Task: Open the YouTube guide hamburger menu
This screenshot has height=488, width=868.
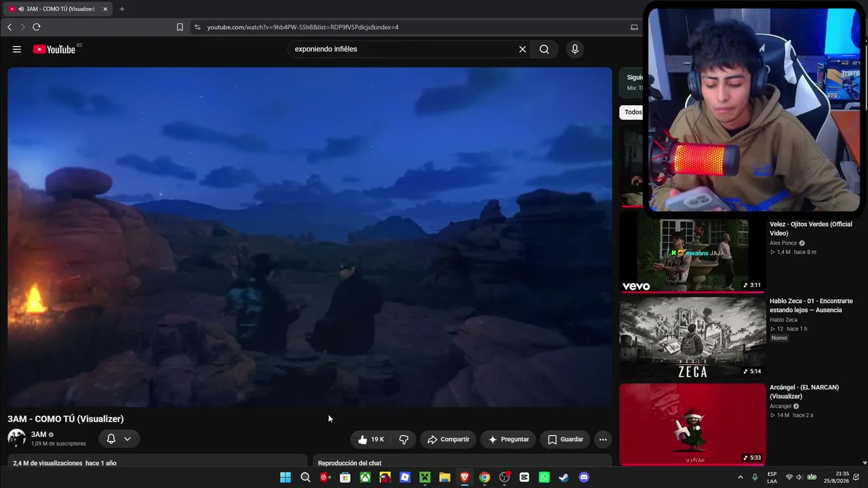Action: (17, 49)
